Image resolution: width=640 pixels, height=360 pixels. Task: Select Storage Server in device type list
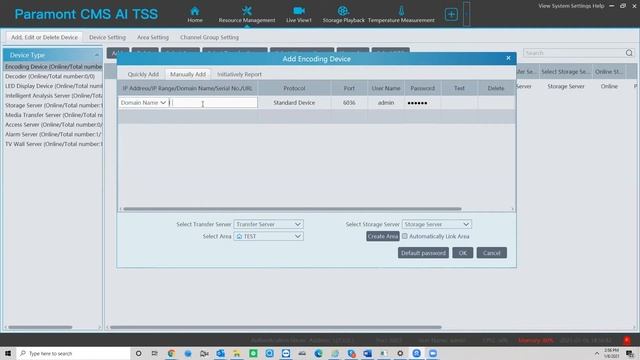coord(53,105)
